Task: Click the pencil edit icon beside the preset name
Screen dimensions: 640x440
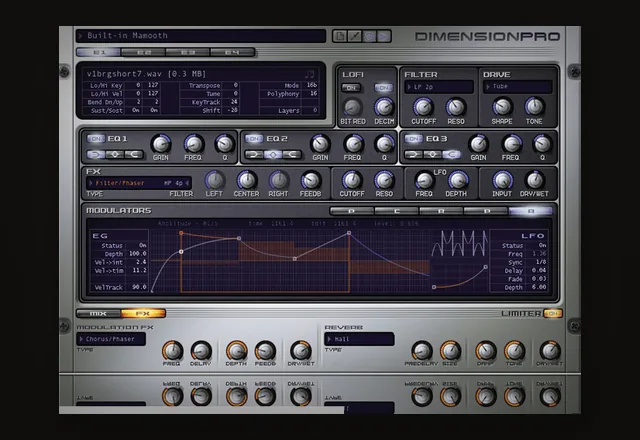Action: click(354, 36)
